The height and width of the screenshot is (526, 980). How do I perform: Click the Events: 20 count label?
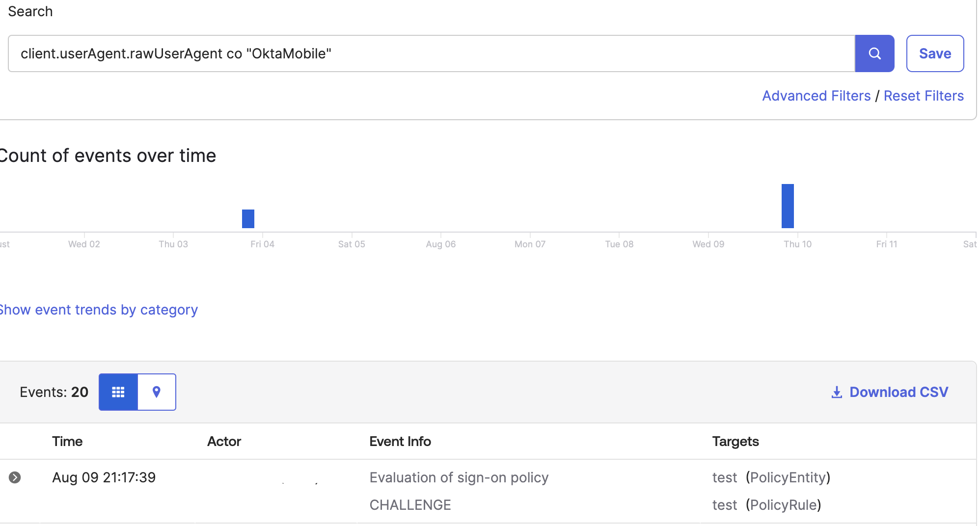(54, 392)
